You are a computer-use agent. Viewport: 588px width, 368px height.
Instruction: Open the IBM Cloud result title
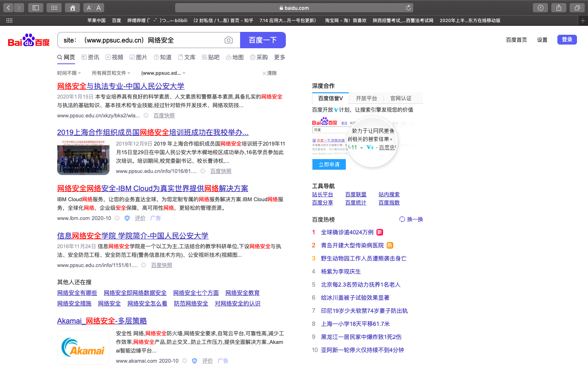pos(153,188)
